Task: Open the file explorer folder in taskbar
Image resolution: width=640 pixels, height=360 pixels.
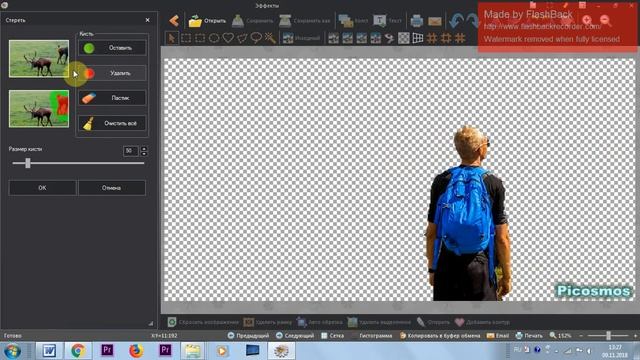Action: pyautogui.click(x=193, y=351)
